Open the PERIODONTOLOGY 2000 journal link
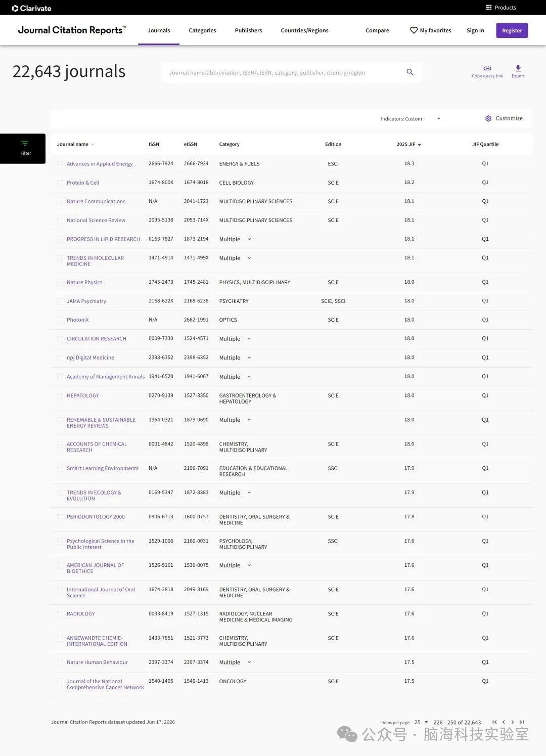The image size is (546, 756). click(x=96, y=517)
